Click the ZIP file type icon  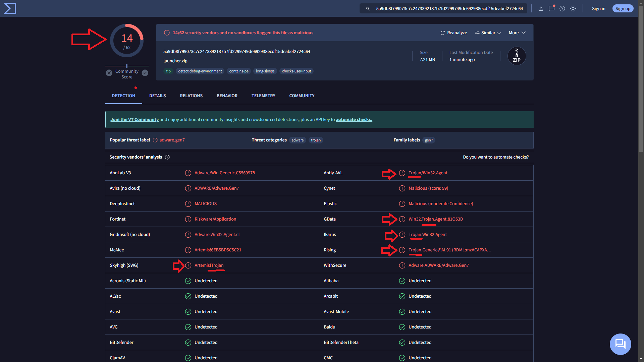coord(517,56)
